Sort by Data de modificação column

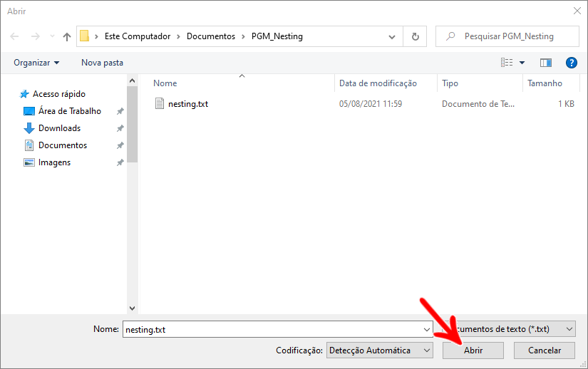[378, 83]
